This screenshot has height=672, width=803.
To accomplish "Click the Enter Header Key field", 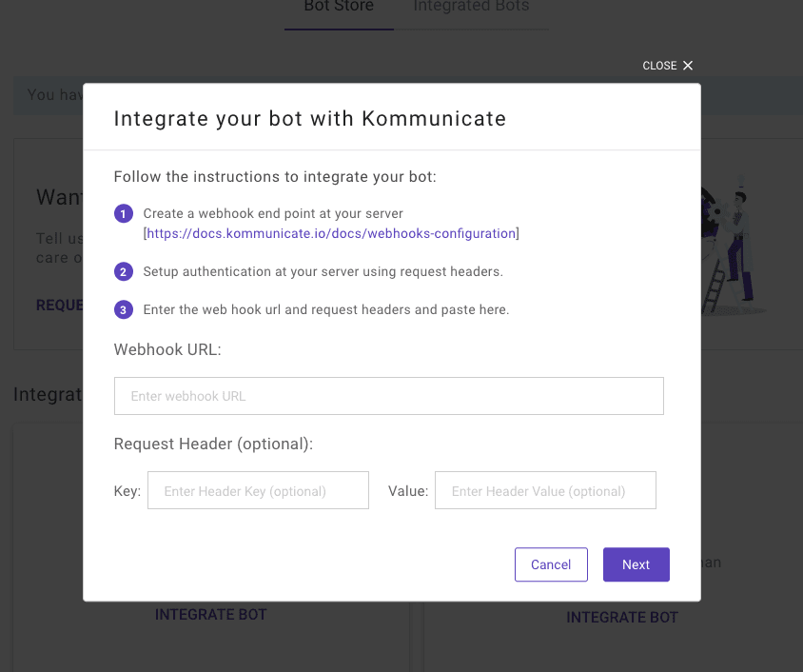I will pyautogui.click(x=258, y=490).
